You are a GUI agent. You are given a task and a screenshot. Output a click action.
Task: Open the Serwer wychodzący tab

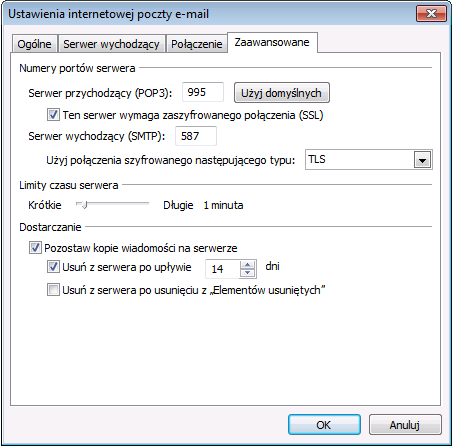pos(112,44)
